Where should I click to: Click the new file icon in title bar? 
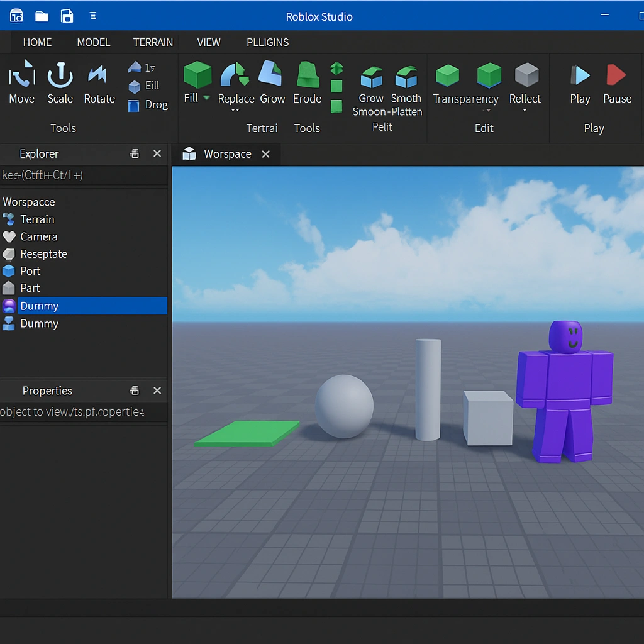tap(16, 16)
